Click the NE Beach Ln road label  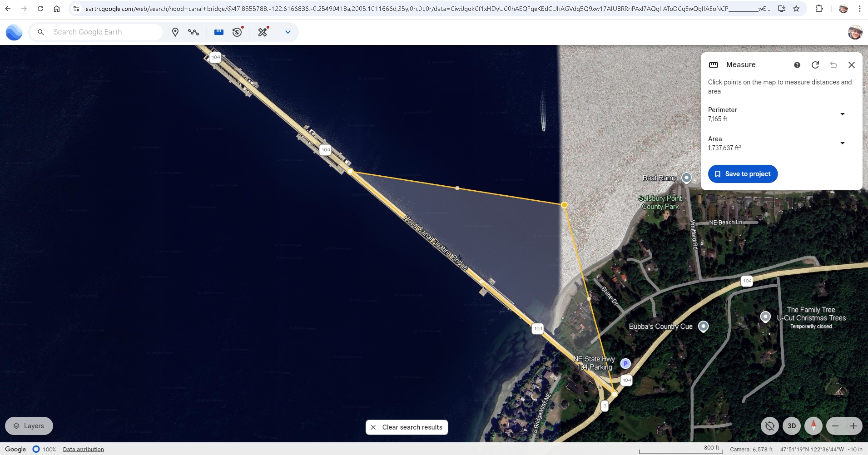(x=725, y=223)
